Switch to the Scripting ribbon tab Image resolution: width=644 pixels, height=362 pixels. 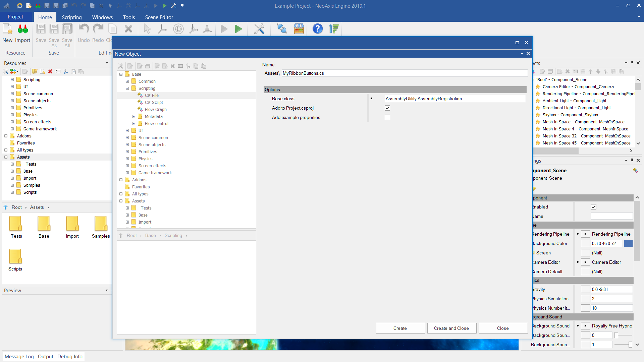[x=71, y=17]
